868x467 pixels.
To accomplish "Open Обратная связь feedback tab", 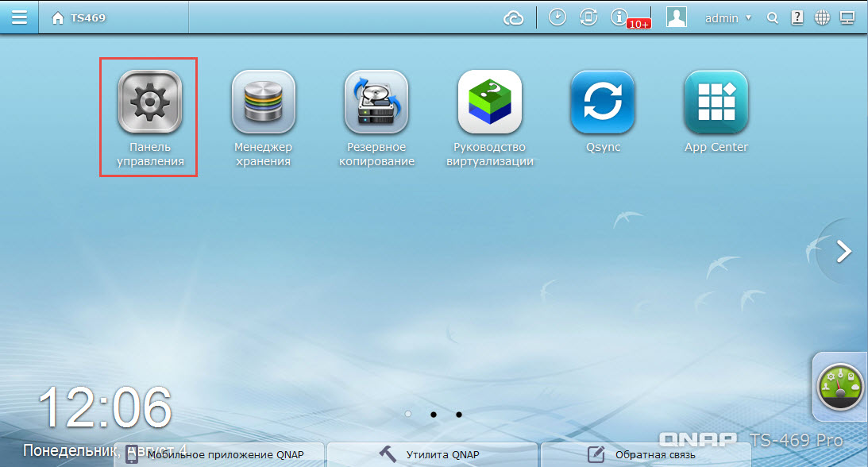I will (646, 455).
